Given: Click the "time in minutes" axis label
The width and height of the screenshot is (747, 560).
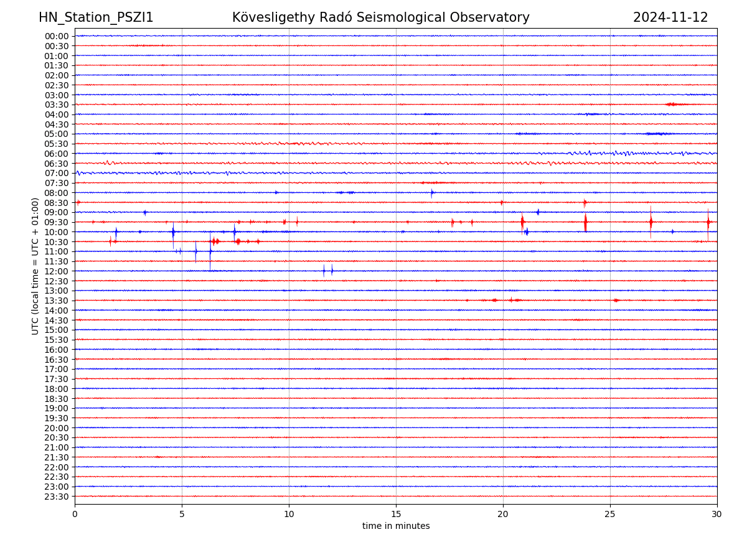Looking at the screenshot, I should click(396, 526).
